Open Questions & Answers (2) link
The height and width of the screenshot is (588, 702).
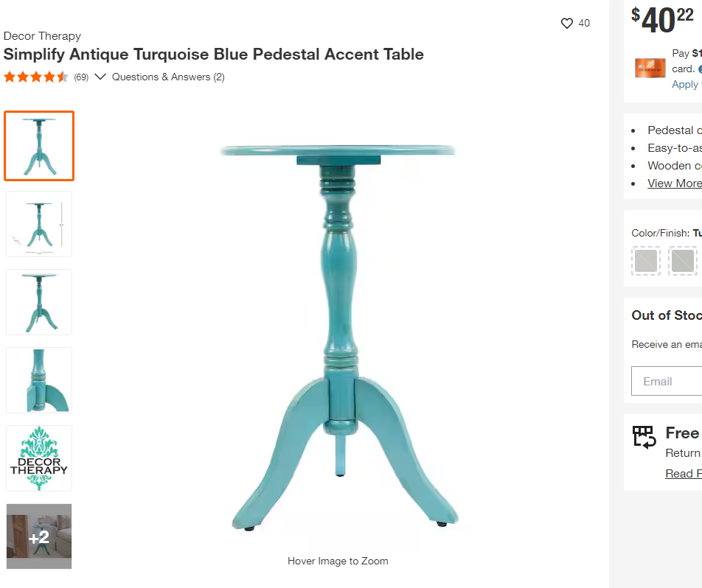(x=168, y=77)
